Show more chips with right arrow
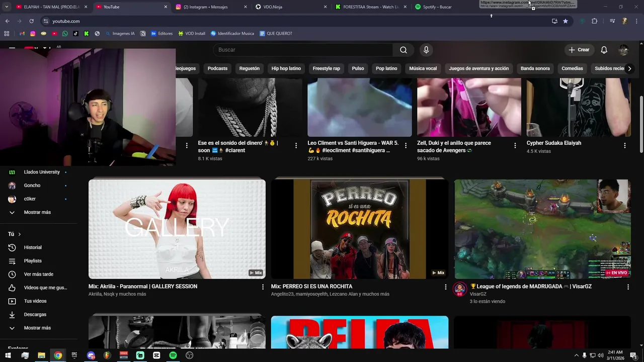Image resolution: width=644 pixels, height=362 pixels. pos(629,68)
